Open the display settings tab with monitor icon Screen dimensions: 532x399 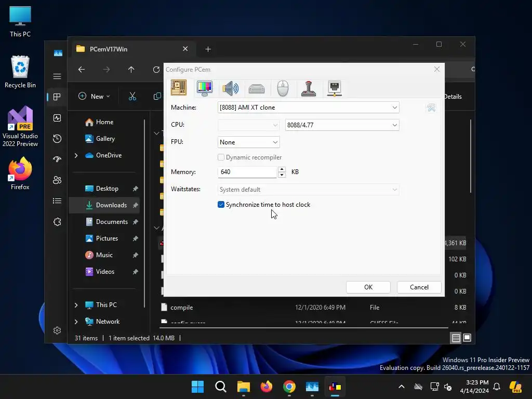pos(205,88)
